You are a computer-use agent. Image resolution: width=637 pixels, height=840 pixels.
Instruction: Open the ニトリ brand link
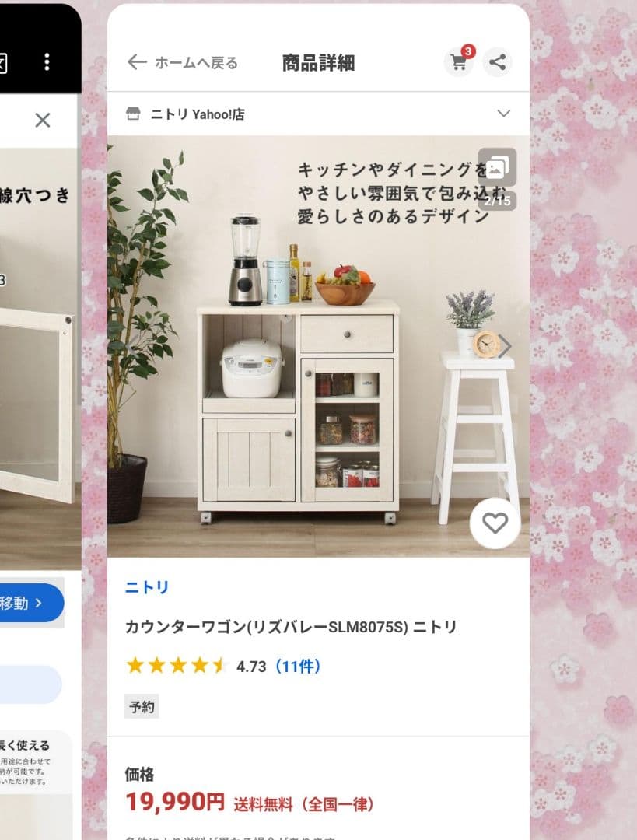click(147, 587)
